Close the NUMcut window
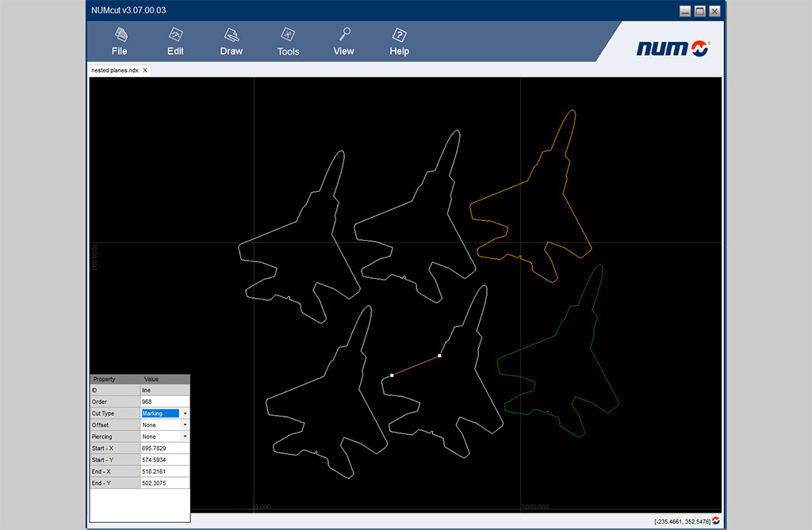Image resolution: width=812 pixels, height=530 pixels. click(714, 11)
